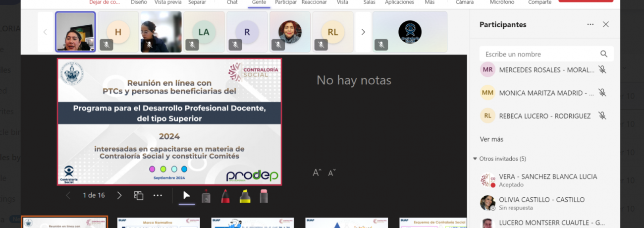
Task: Open the Micrófono control
Action: click(502, 2)
